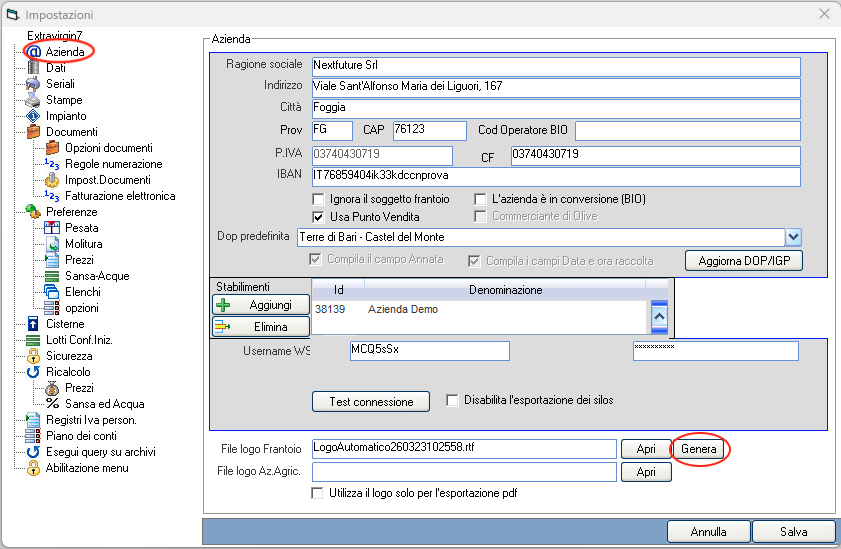Click the Registri Iva person. icon
The width and height of the screenshot is (841, 549).
[33, 420]
